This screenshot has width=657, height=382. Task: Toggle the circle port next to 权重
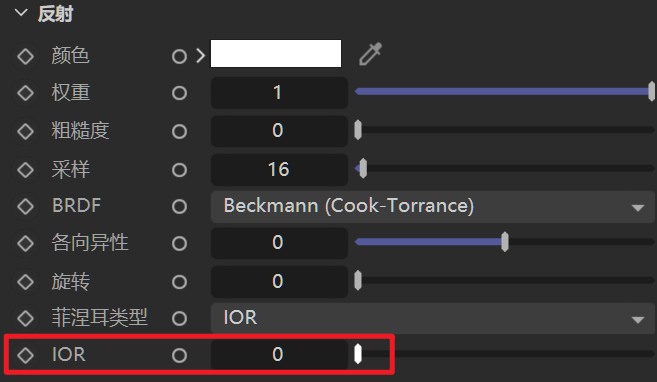pyautogui.click(x=179, y=93)
